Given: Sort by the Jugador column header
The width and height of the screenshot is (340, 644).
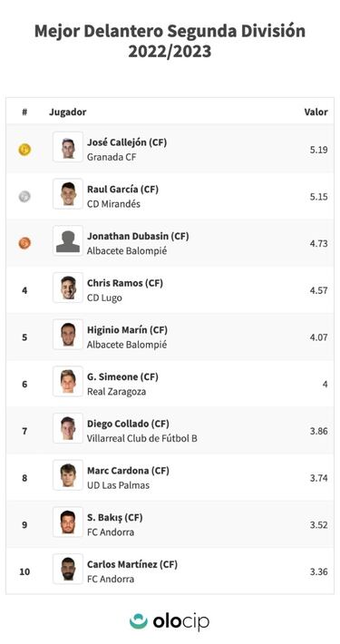Looking at the screenshot, I should 68,112.
